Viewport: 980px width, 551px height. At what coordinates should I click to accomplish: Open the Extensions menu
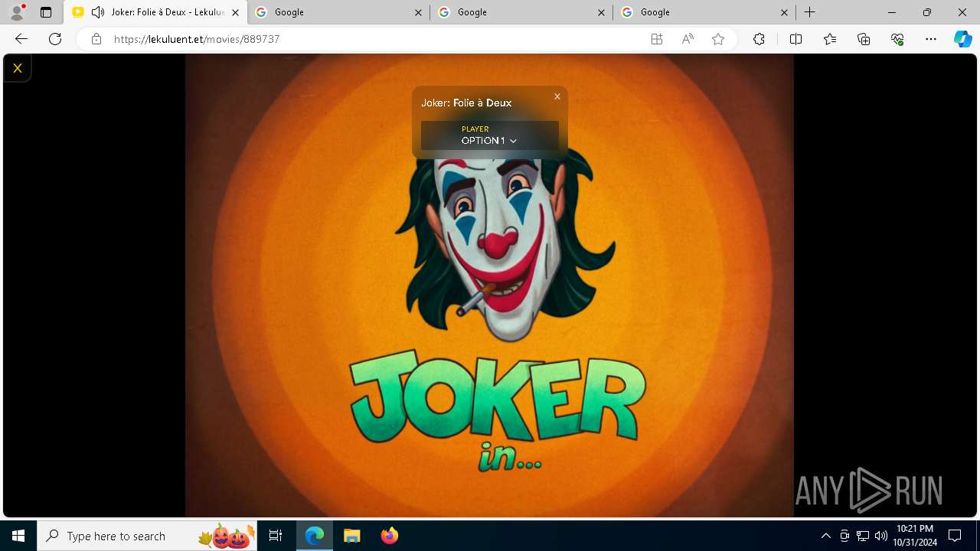click(x=759, y=39)
